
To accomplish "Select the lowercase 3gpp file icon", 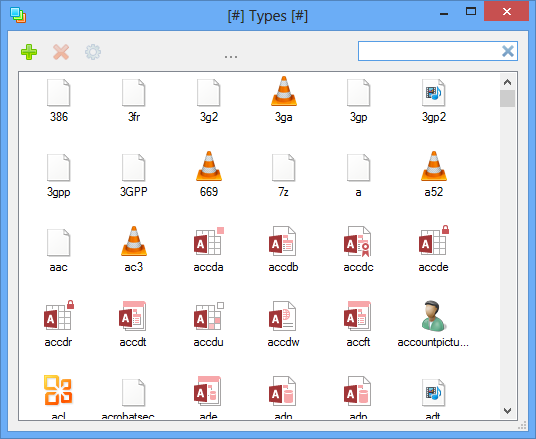I will click(x=59, y=168).
